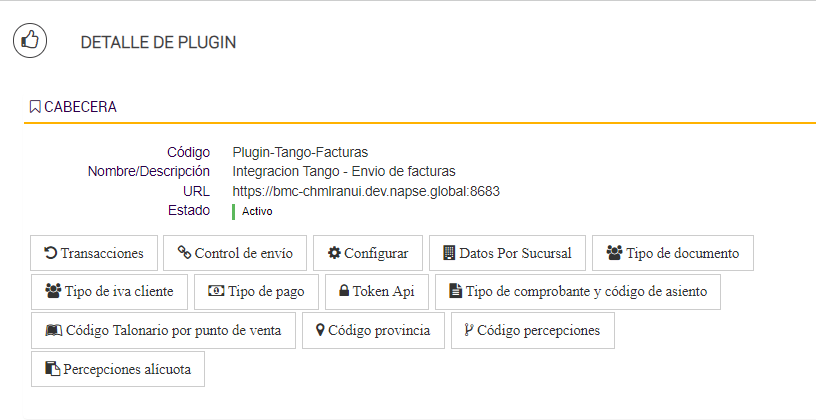816x420 pixels.
Task: Click the padlock icon on Token Api
Action: (x=344, y=292)
